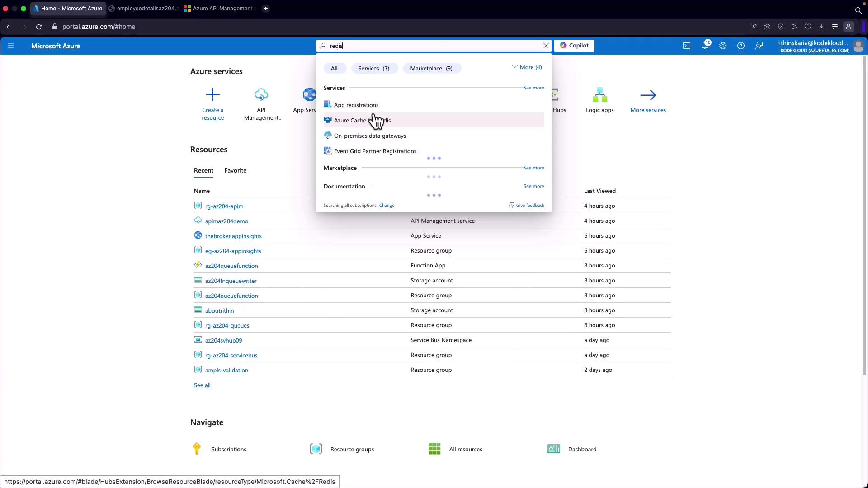Open the rg-az204-apim resource link
868x488 pixels.
[x=224, y=206]
